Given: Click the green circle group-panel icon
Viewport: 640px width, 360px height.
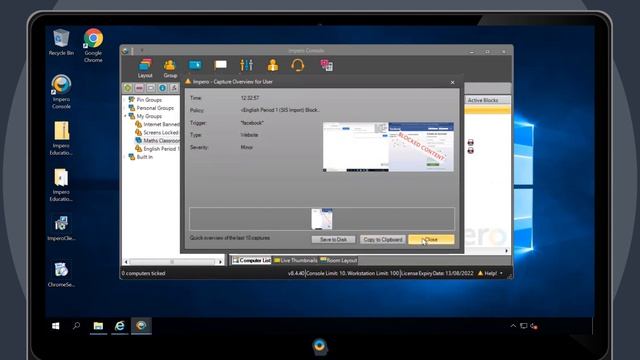Looking at the screenshot, I should [x=128, y=88].
